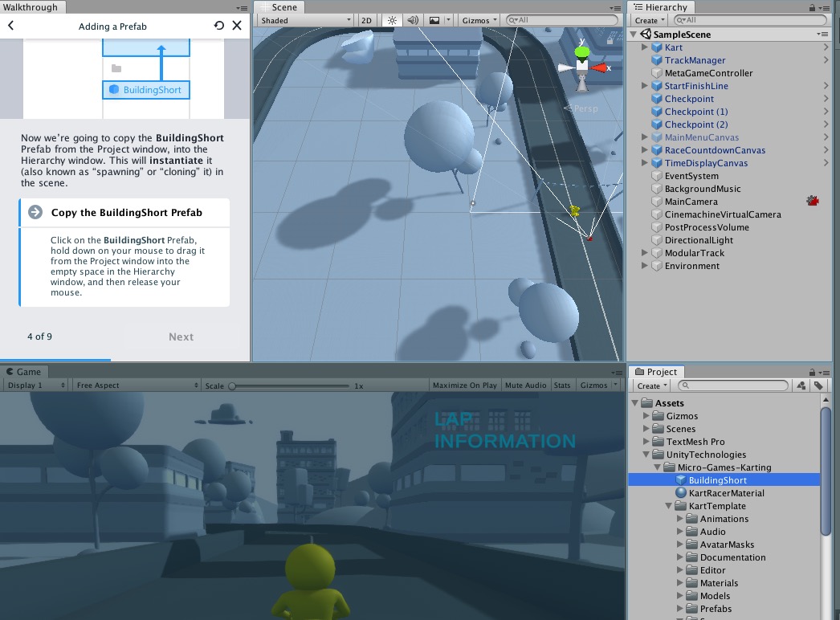Select the BuildingShort prefab in Project
The image size is (840, 620).
(x=724, y=480)
